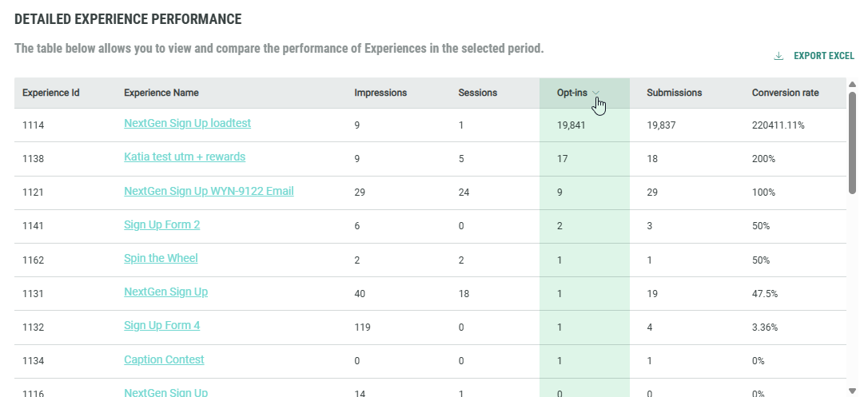Open NextGen Sign Up loadtest experience
The height and width of the screenshot is (397, 868).
188,124
